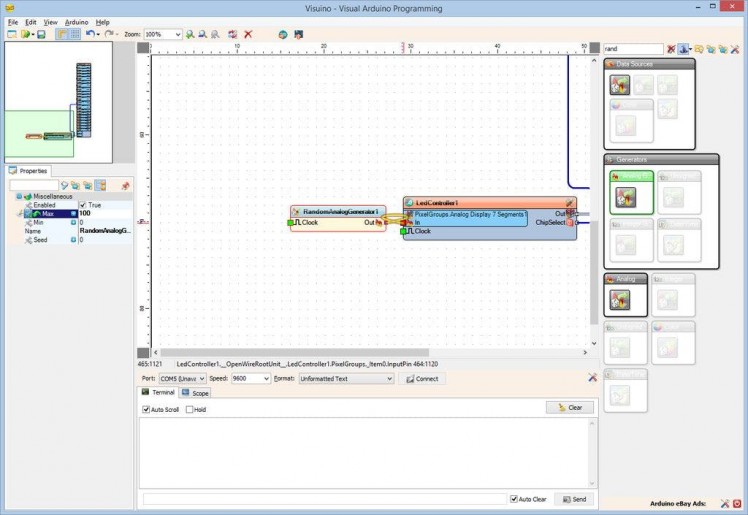Uncheck the Auto Scroll checkbox
This screenshot has height=515, width=748.
point(146,410)
